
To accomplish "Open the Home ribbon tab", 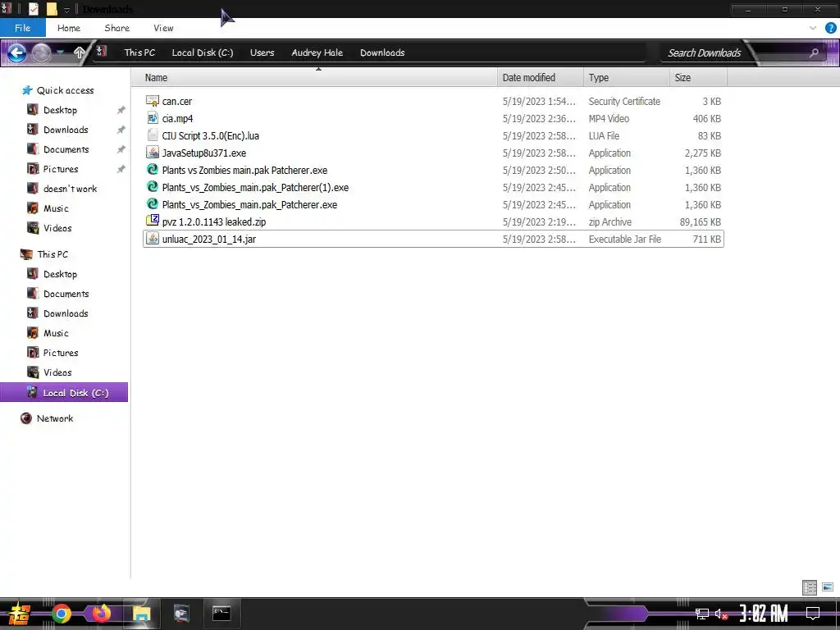I will click(69, 28).
